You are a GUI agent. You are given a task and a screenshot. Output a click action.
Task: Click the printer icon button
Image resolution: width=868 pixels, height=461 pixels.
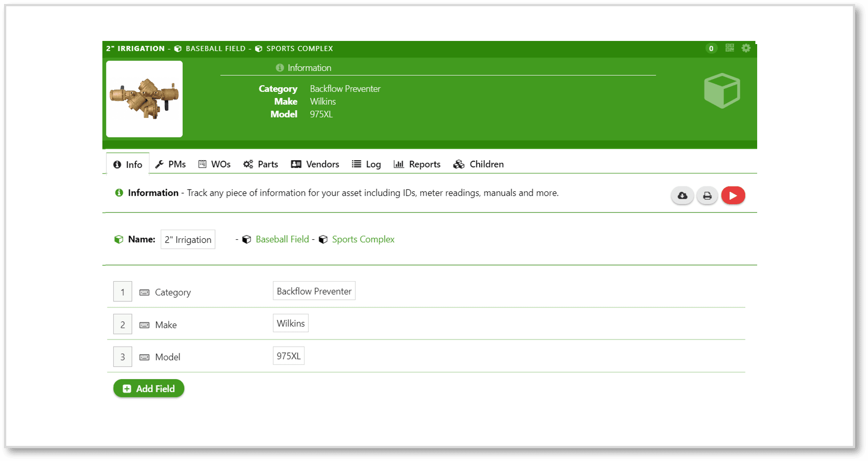707,196
